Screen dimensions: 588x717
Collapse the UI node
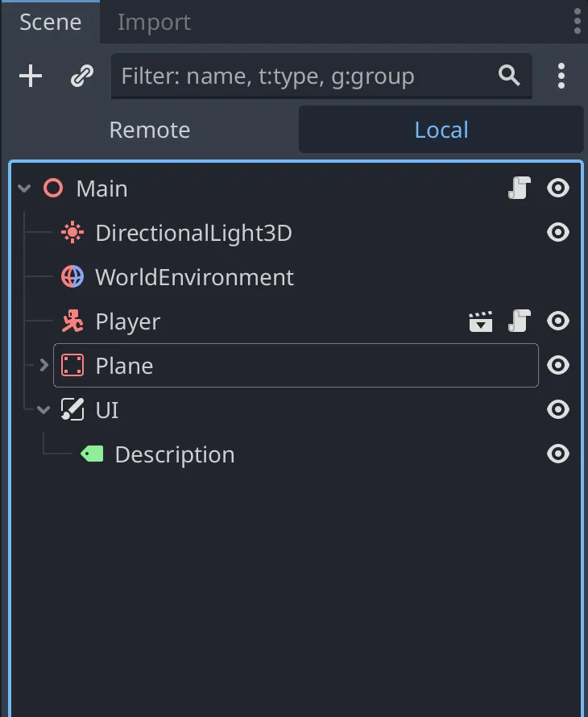(43, 410)
